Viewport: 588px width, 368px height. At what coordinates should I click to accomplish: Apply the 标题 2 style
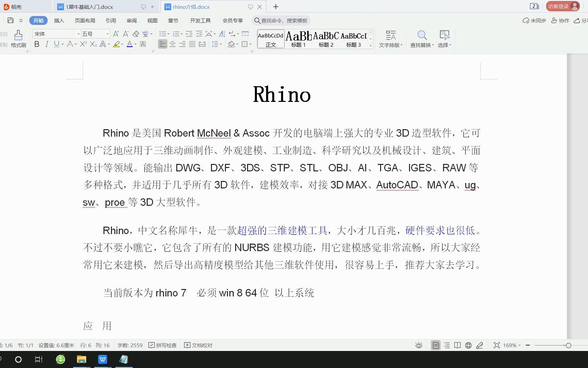coord(326,39)
